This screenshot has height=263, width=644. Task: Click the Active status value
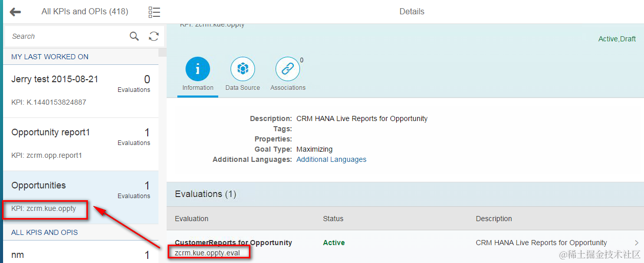[334, 243]
